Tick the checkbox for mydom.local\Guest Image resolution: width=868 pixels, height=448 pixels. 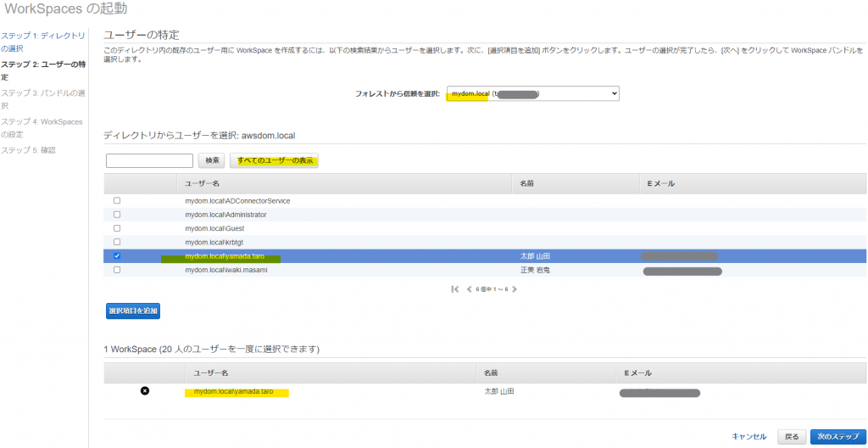[117, 228]
